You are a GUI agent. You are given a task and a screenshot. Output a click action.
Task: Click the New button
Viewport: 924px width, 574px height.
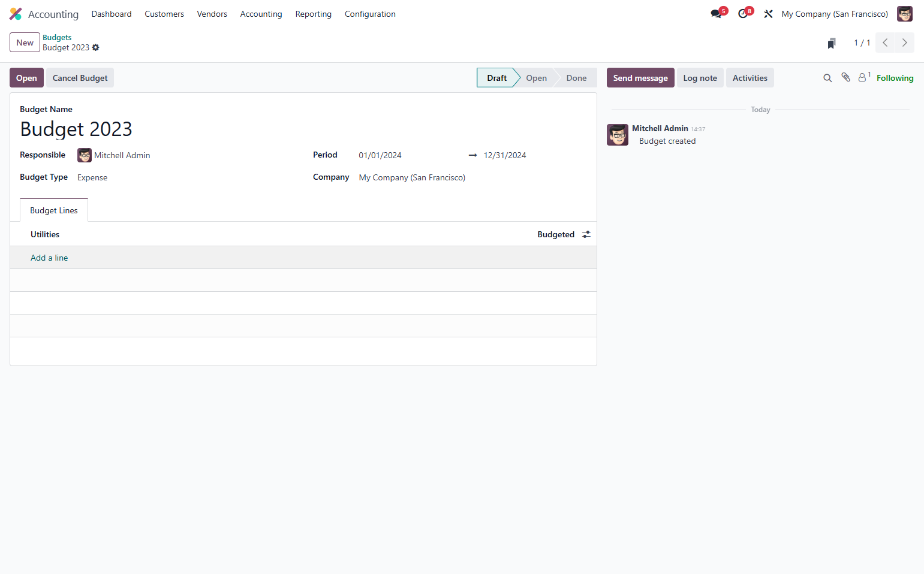[25, 43]
